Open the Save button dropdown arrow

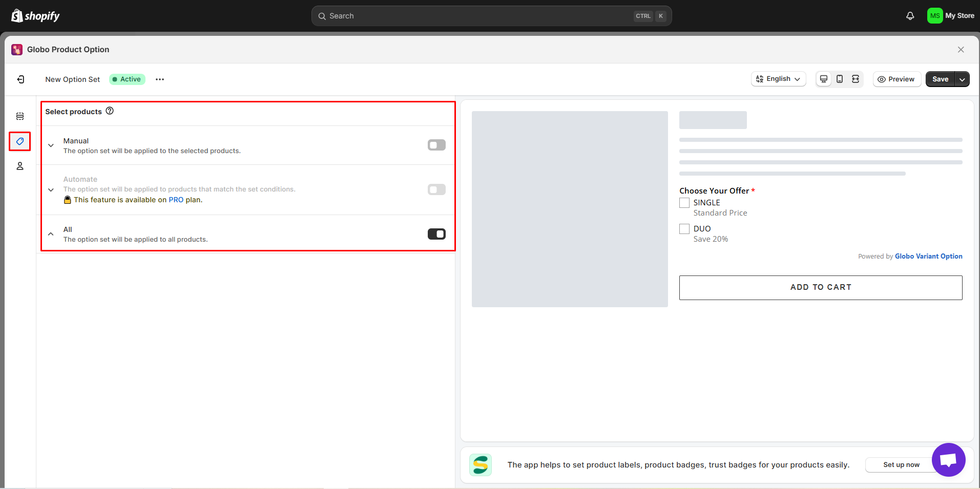pyautogui.click(x=962, y=79)
